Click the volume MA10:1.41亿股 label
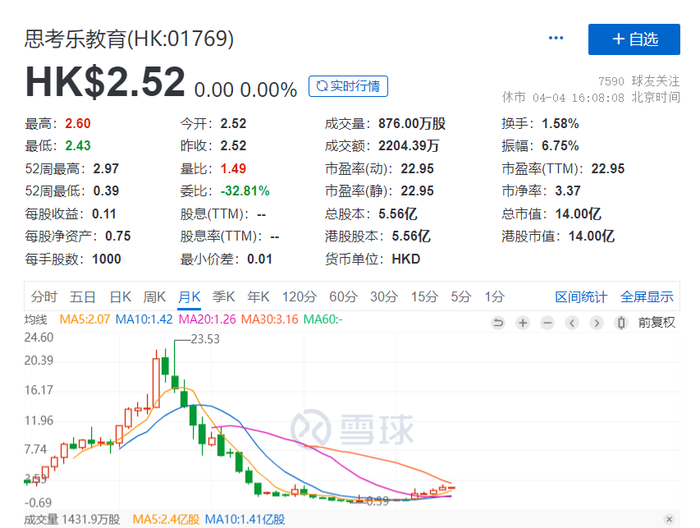The width and height of the screenshot is (700, 528). (245, 520)
